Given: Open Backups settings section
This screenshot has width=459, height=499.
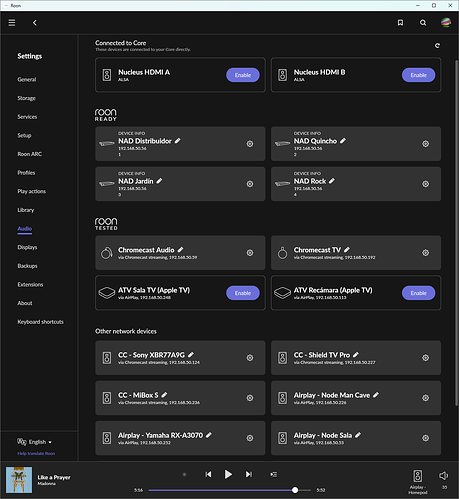Looking at the screenshot, I should point(27,266).
